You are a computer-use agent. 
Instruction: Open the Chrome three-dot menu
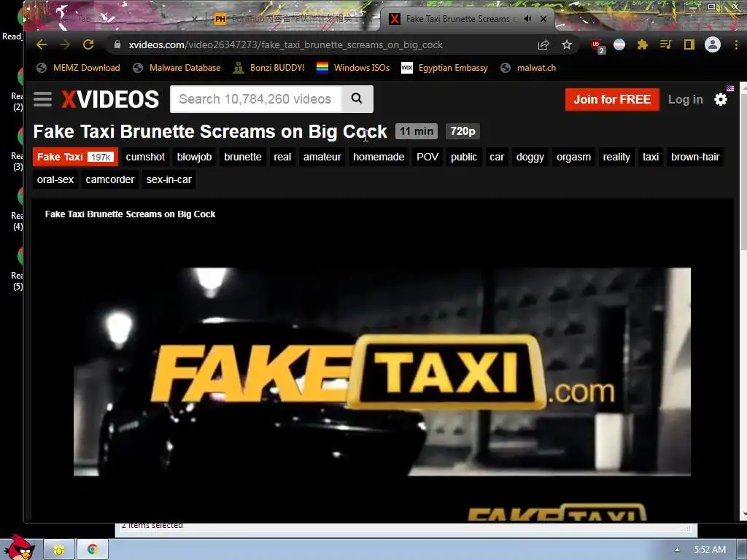click(x=736, y=44)
